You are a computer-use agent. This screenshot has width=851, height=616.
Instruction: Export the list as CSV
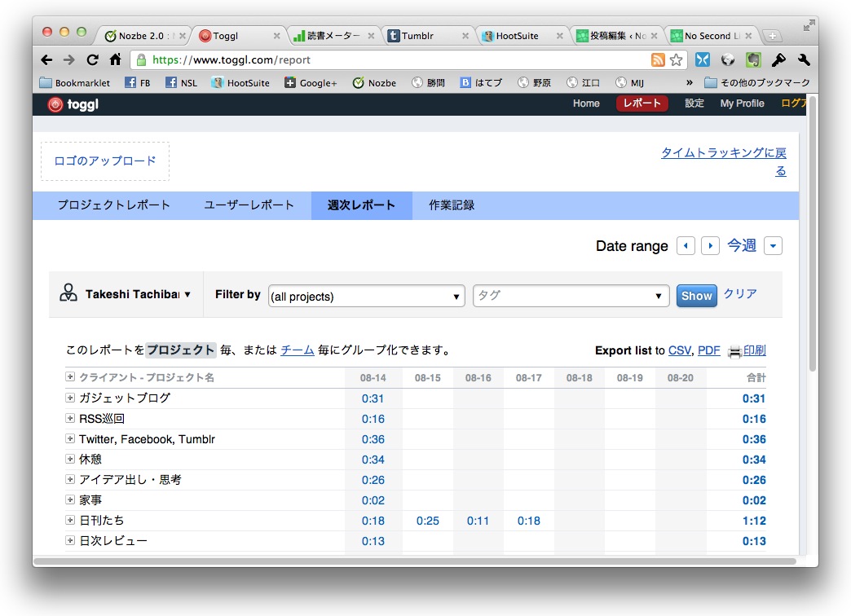point(679,350)
